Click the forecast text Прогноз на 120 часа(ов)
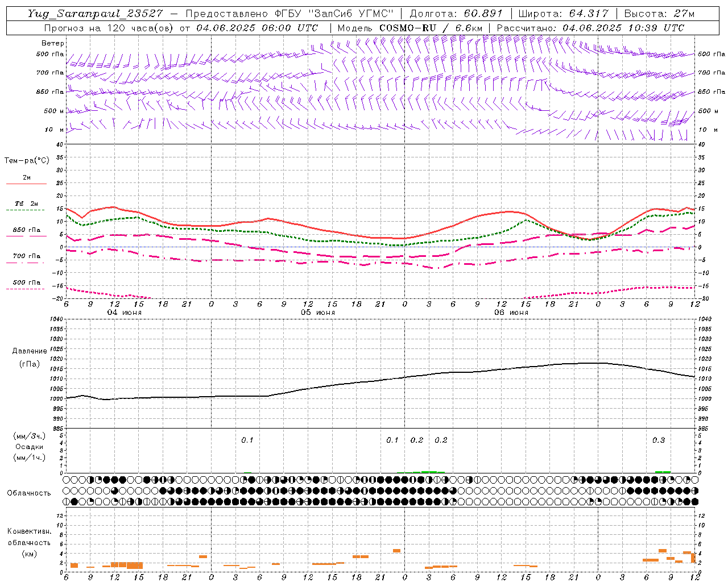Viewport: 728px width, 582px height. coord(109,28)
